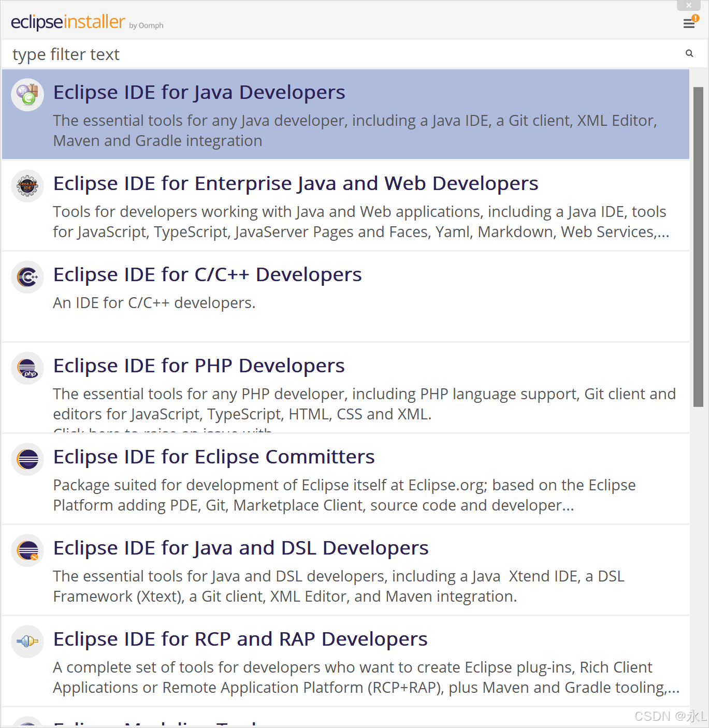The width and height of the screenshot is (709, 728).
Task: Choose Eclipse IDE for Enterprise Java and Web Developers
Action: point(295,183)
